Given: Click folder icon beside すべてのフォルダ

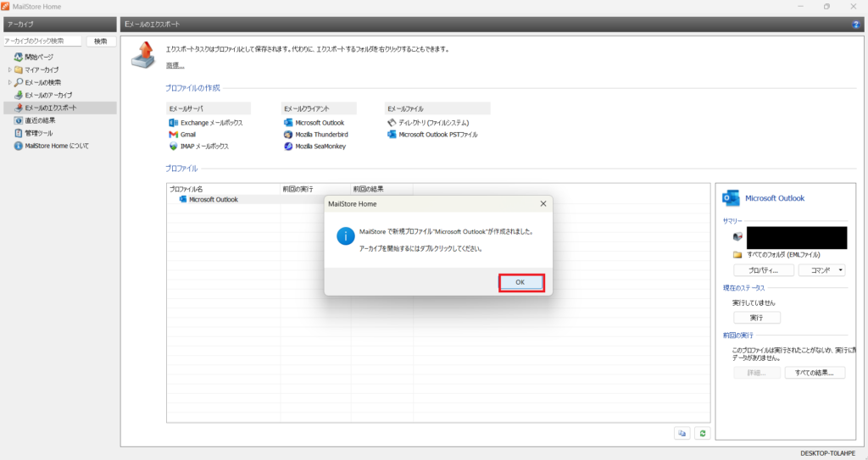Looking at the screenshot, I should pos(737,255).
